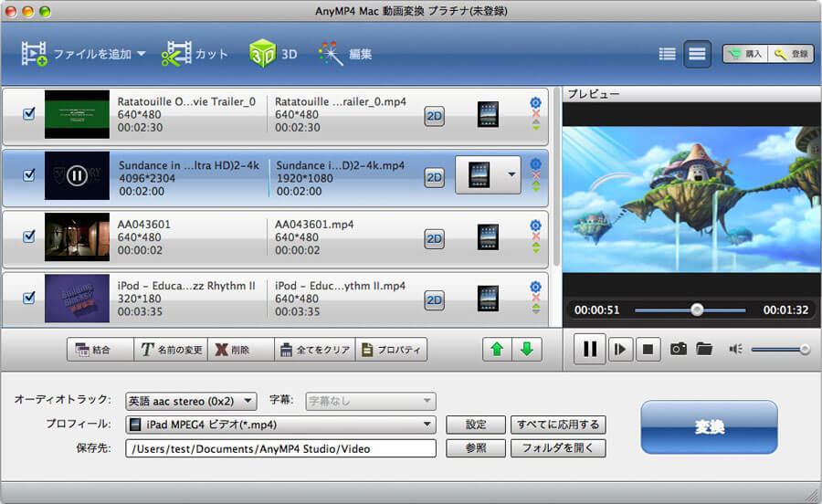Viewport: 822px width, 504px height.
Task: Step to the next frame in preview
Action: [620, 349]
